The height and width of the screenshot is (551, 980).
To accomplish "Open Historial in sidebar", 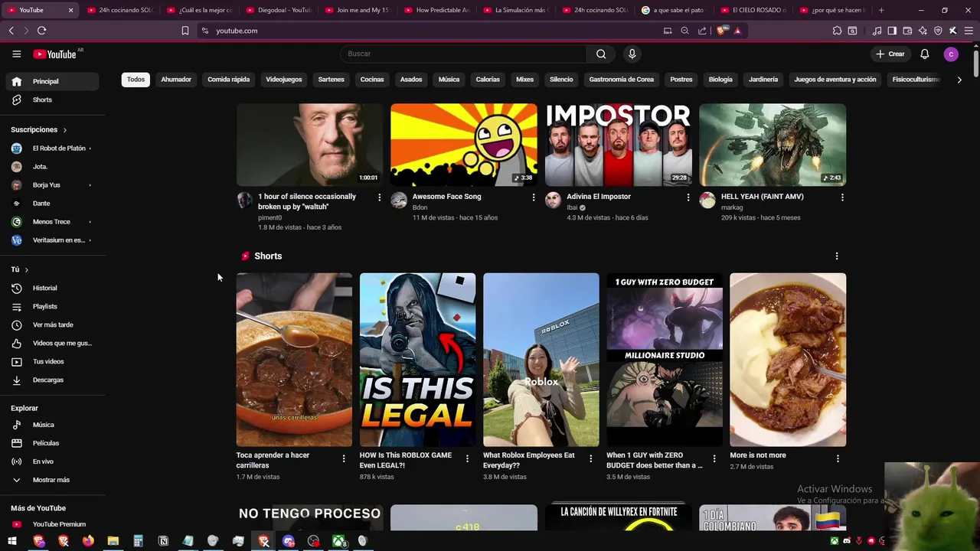I will [52, 288].
